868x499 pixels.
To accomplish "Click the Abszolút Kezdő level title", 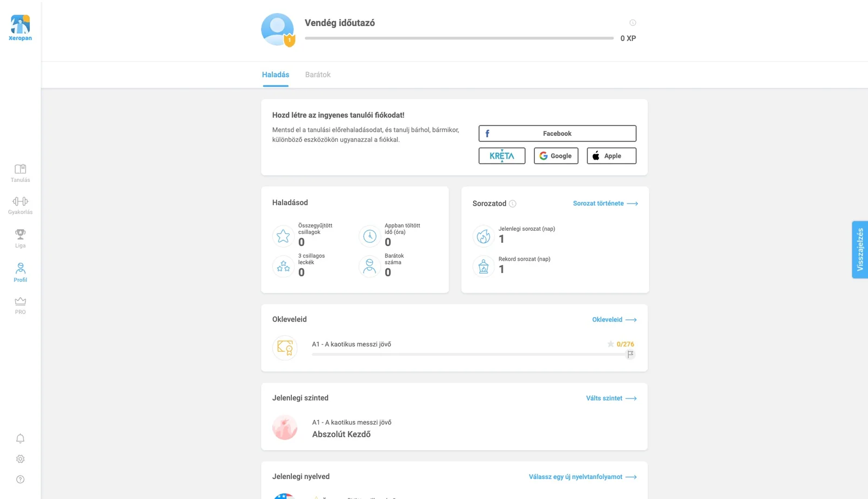I will 341,434.
